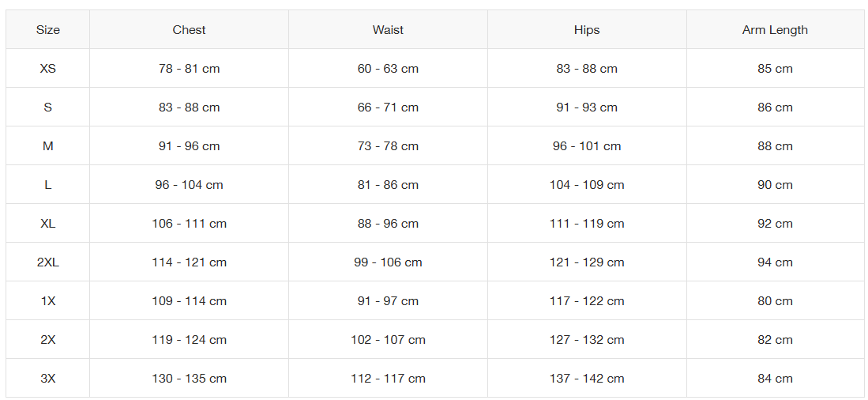
Task: Select the 2XL size row label
Action: pyautogui.click(x=47, y=262)
